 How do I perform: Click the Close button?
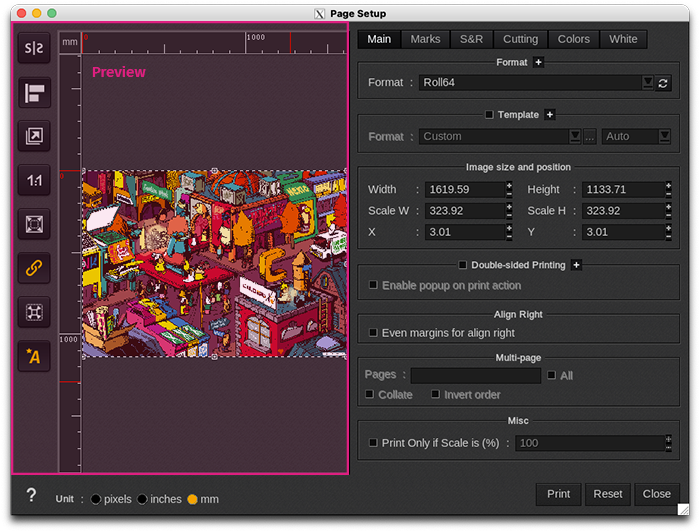tap(657, 494)
